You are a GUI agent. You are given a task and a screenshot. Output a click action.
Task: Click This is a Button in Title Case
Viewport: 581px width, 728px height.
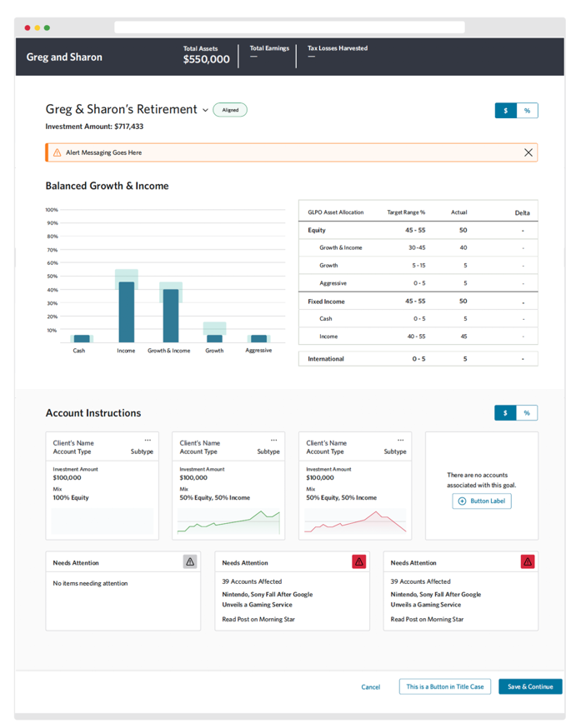(445, 686)
